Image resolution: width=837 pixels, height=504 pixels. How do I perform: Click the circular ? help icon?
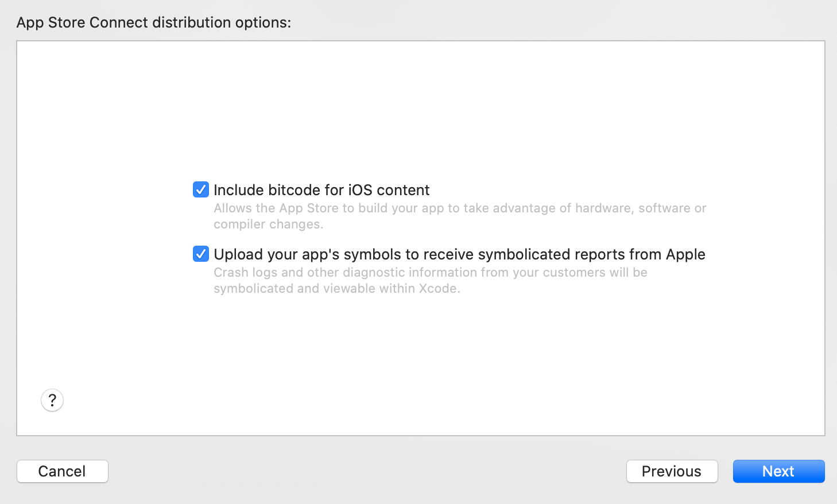(52, 400)
